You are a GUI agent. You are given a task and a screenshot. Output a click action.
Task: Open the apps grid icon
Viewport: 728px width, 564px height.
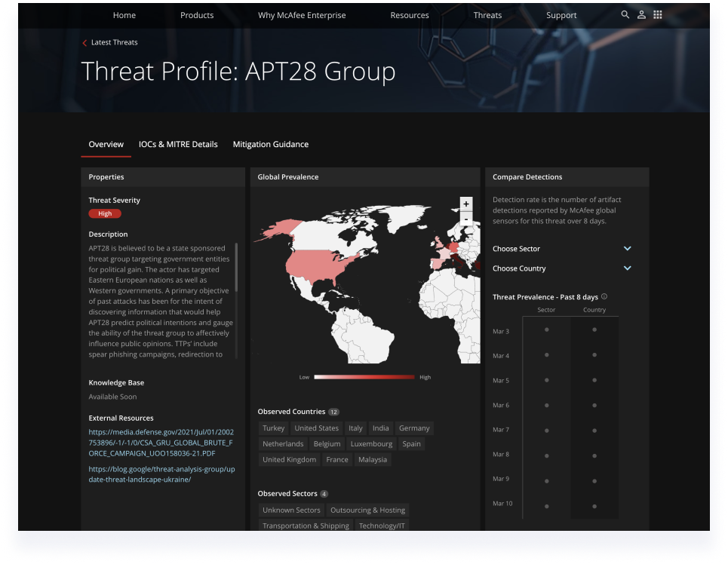(x=657, y=15)
